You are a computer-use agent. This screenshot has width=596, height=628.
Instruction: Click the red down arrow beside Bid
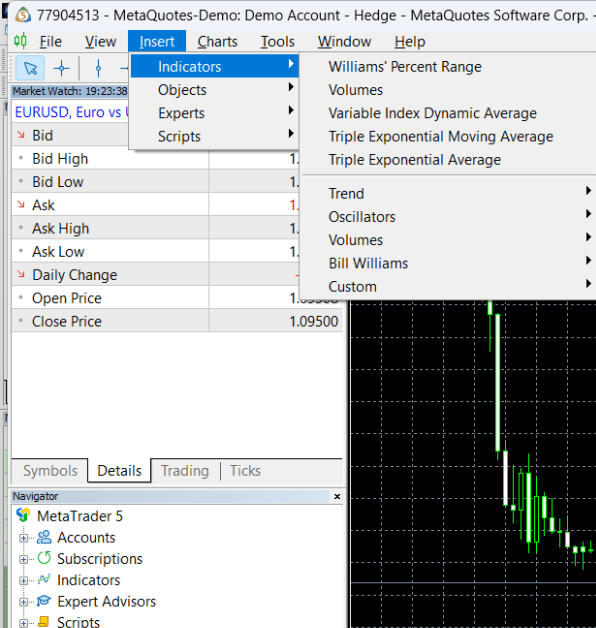(21, 135)
